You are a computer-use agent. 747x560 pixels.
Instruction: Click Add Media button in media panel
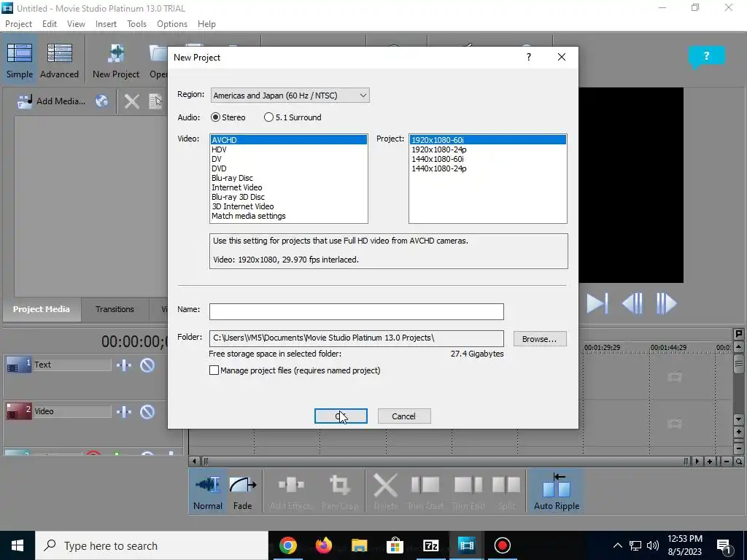click(51, 101)
